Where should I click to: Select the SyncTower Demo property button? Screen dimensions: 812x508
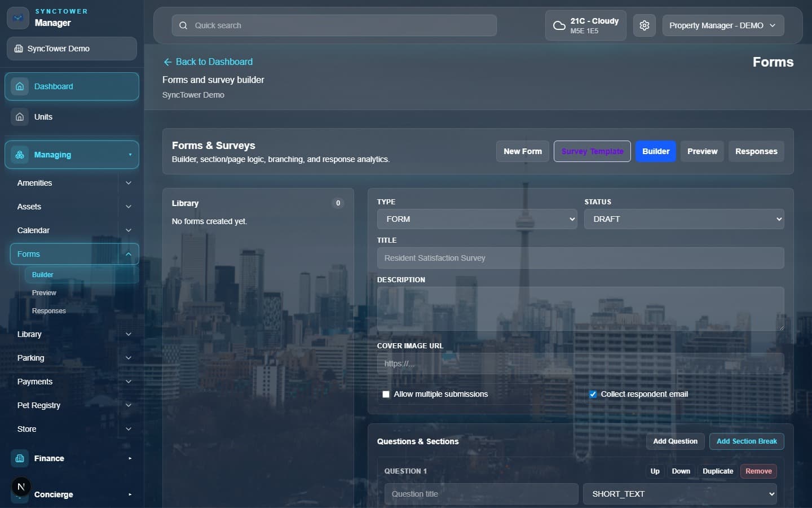tap(72, 49)
